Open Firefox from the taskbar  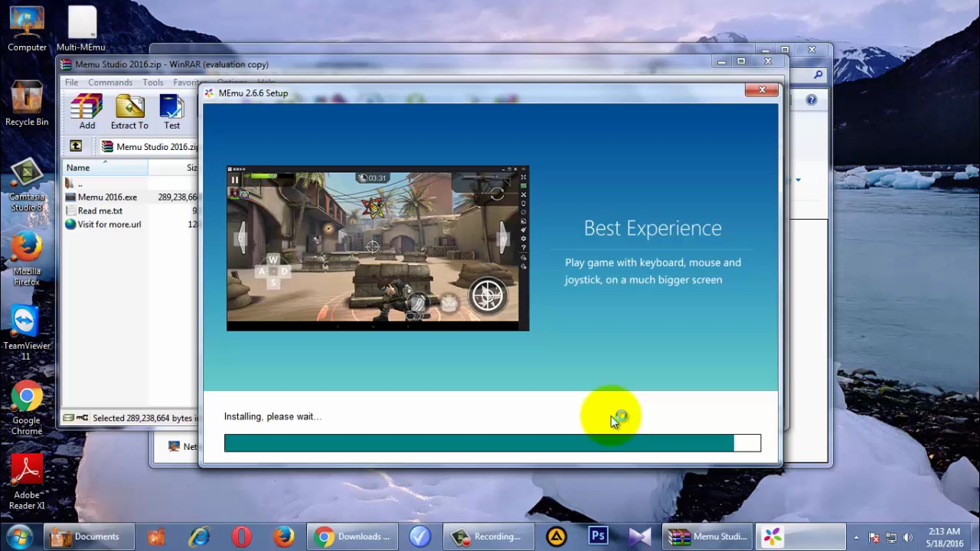click(x=283, y=536)
